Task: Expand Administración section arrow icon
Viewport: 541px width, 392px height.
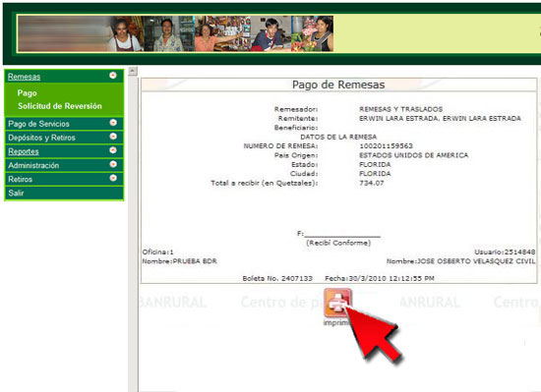Action: 113,164
